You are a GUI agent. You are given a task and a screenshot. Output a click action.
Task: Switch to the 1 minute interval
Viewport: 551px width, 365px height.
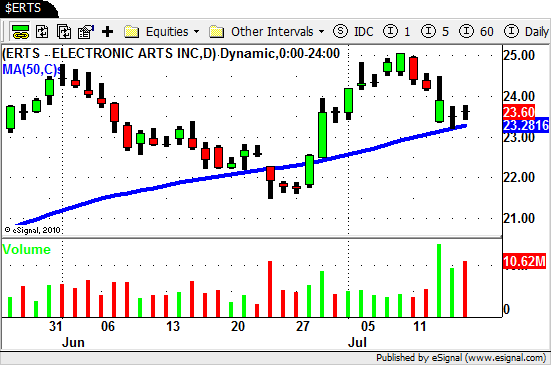397,32
